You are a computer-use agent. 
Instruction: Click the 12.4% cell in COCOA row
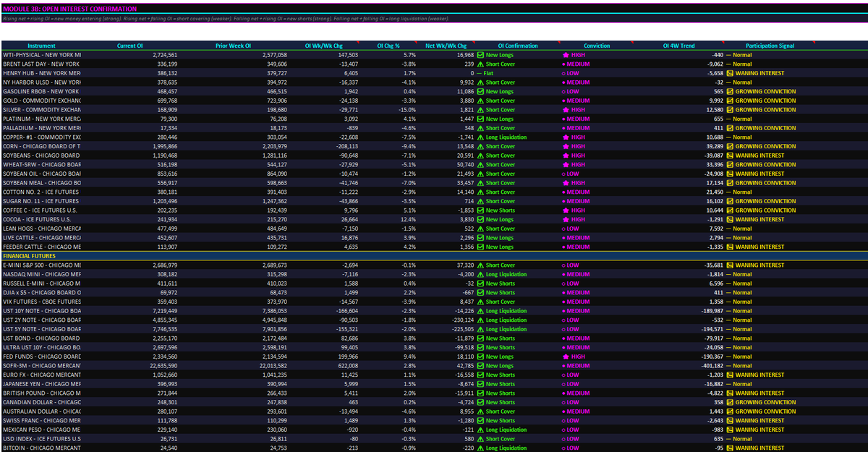point(409,219)
